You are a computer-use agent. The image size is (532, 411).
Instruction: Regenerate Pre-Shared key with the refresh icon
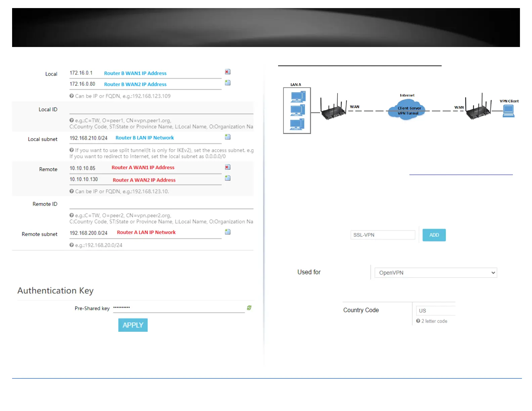click(249, 308)
